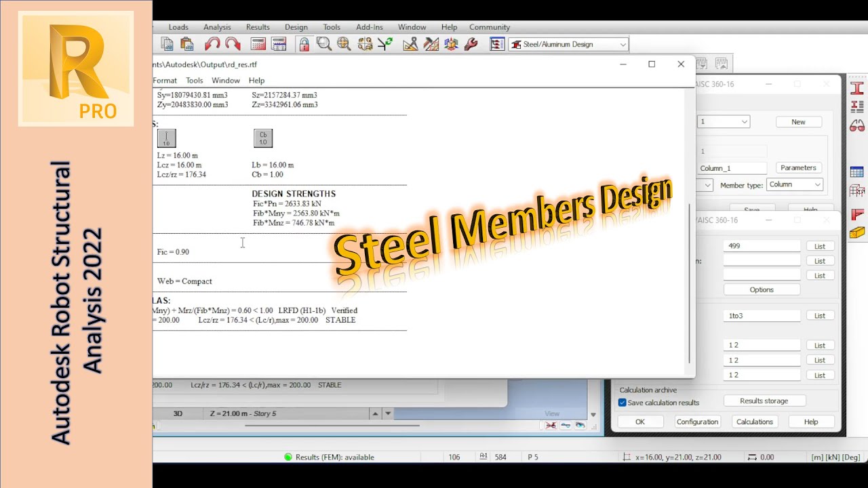
Task: Open Tools menu in the rtf viewer
Action: coord(195,80)
